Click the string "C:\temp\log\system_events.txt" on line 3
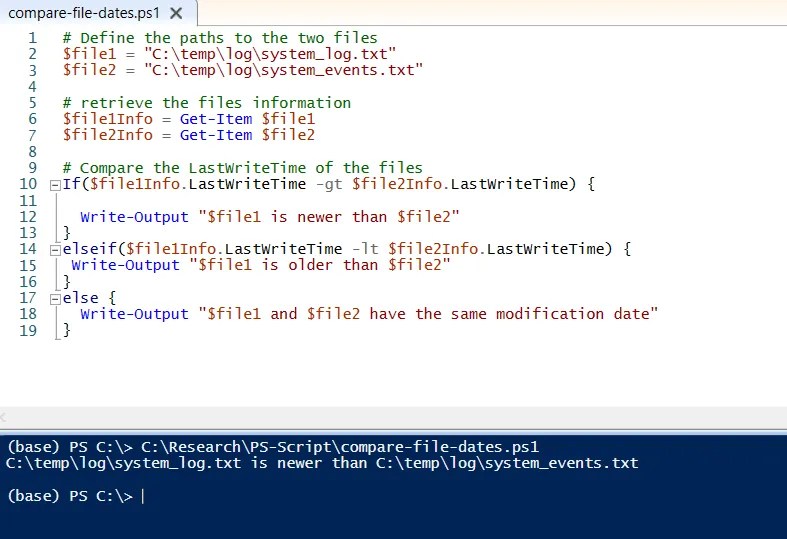Image resolution: width=787 pixels, height=539 pixels. click(284, 70)
